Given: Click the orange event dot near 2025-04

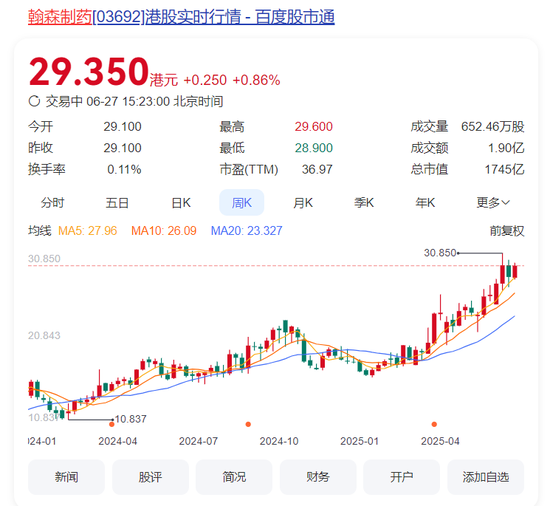Looking at the screenshot, I should click(x=434, y=424).
